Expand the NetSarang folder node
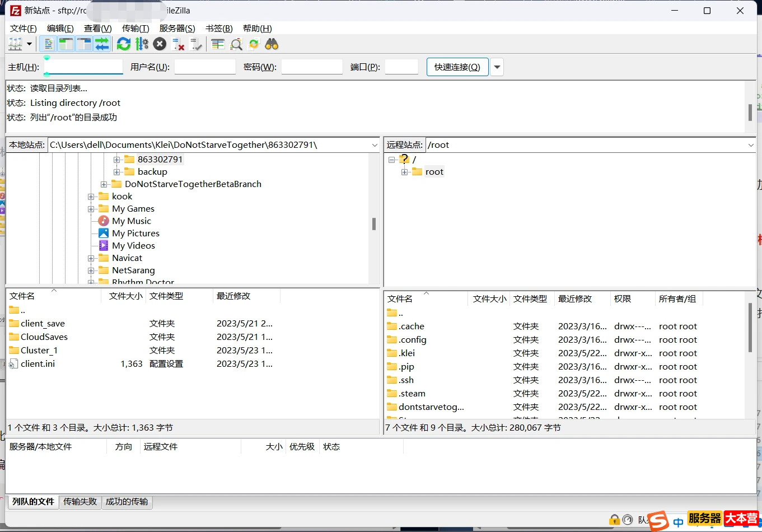The image size is (762, 532). tap(91, 270)
